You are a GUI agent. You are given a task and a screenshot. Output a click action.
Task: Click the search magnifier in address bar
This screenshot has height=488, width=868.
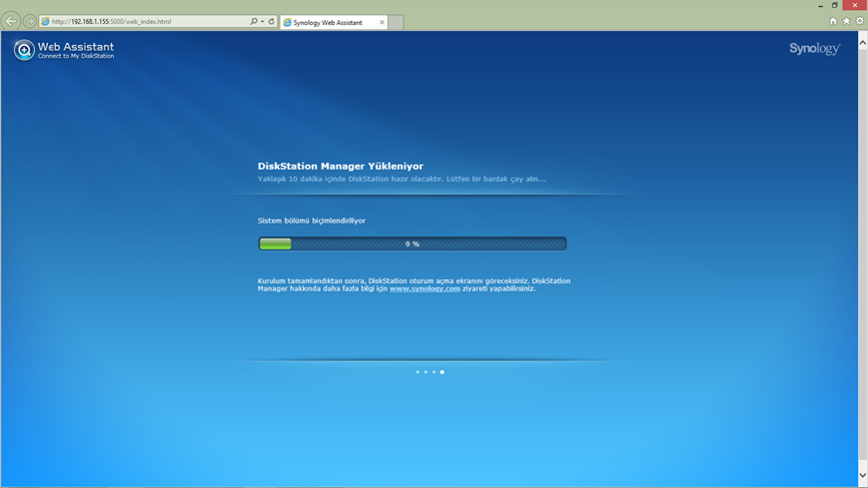pos(254,21)
